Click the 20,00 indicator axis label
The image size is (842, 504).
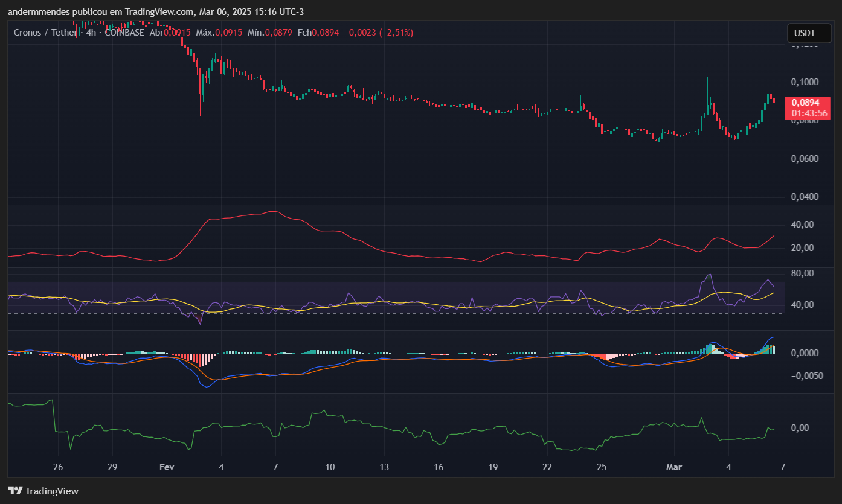point(802,248)
